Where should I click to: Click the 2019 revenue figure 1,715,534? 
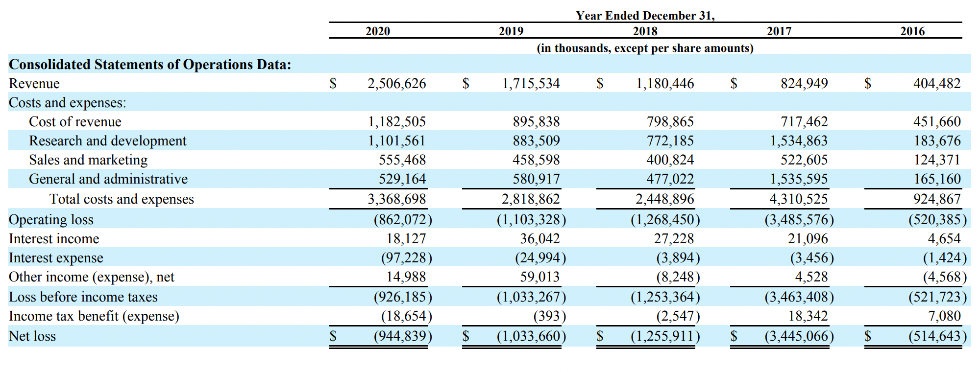(x=531, y=83)
